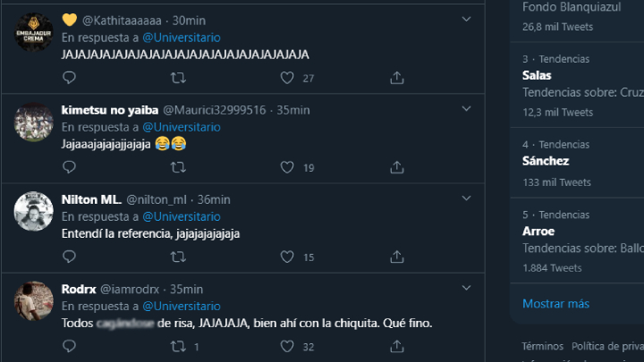Like Kathitaaaaaa's tweet with 27 likes
Image resolution: width=644 pixels, height=362 pixels.
point(287,78)
